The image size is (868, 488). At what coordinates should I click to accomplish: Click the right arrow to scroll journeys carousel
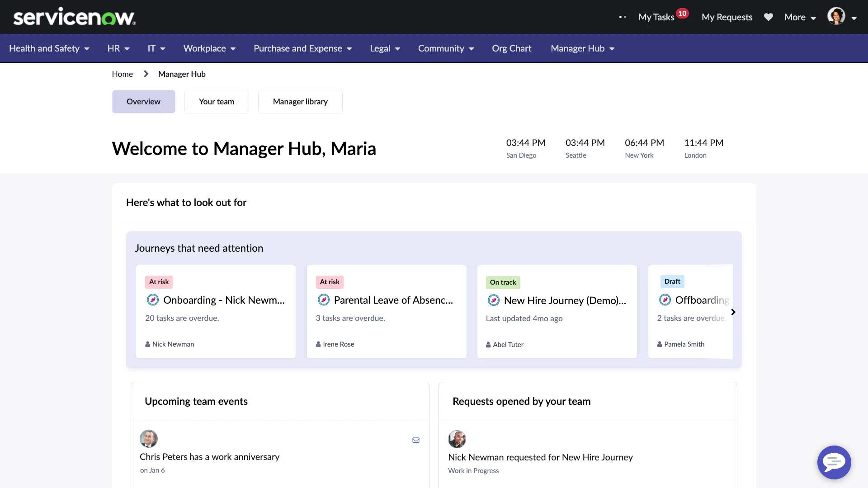click(733, 312)
